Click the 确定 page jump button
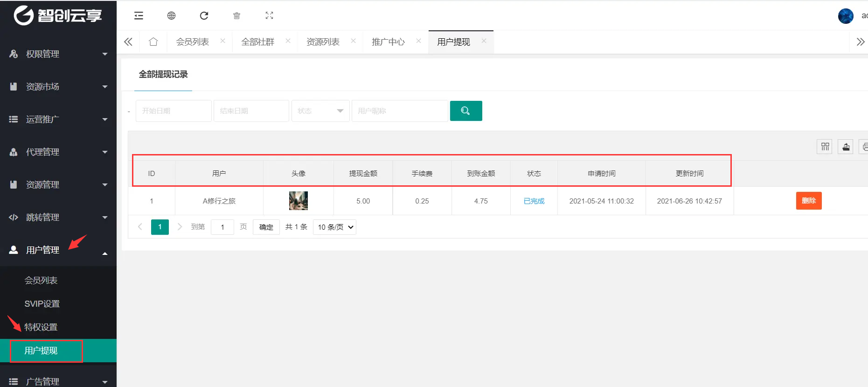The width and height of the screenshot is (868, 387). 266,227
